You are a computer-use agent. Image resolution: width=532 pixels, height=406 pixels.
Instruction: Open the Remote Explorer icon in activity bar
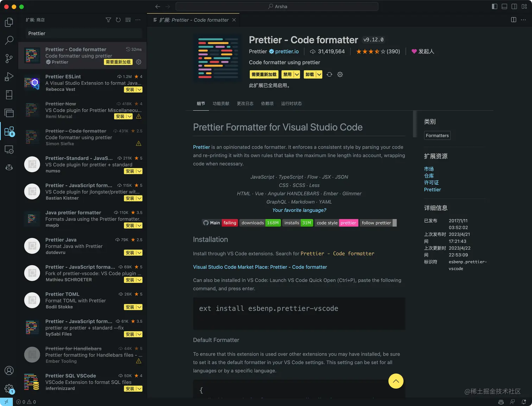(x=9, y=150)
